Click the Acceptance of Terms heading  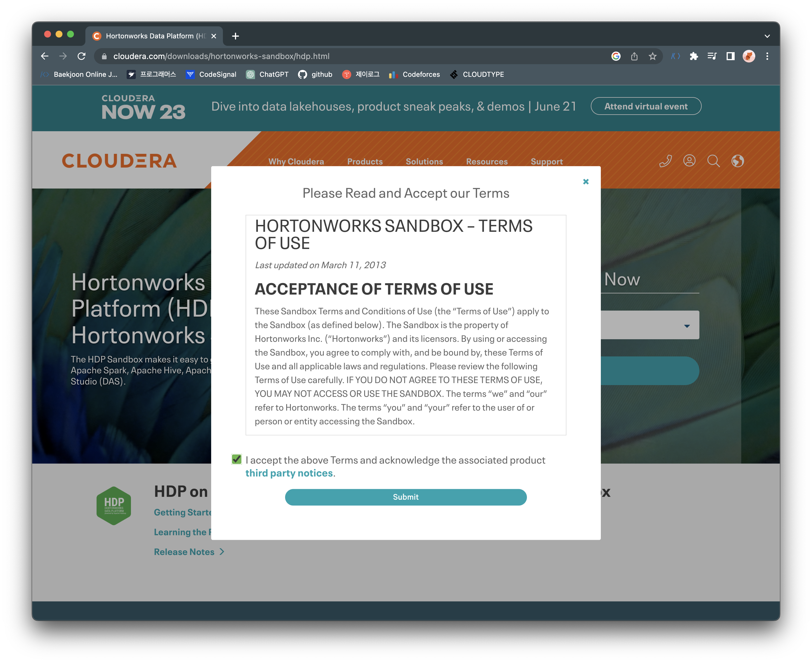point(374,289)
